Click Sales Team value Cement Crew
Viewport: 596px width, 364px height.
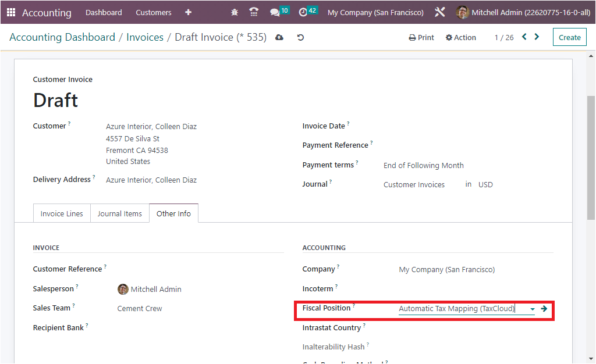click(140, 309)
